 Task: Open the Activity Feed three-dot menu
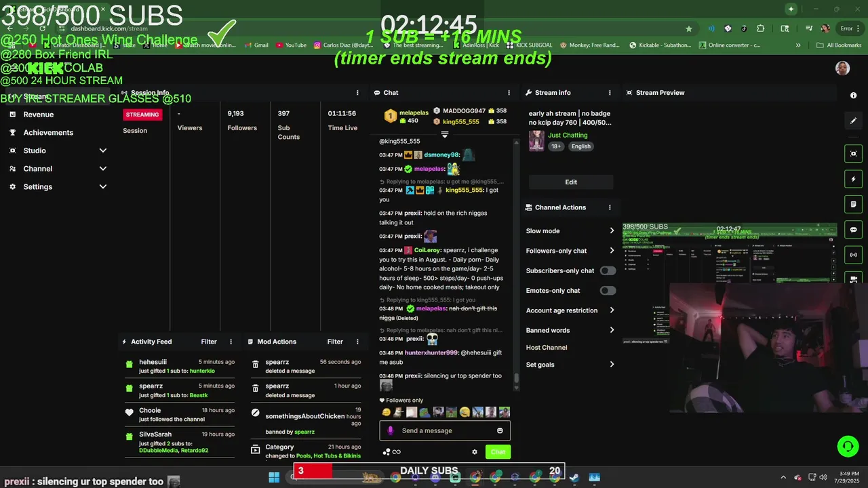[x=231, y=342]
